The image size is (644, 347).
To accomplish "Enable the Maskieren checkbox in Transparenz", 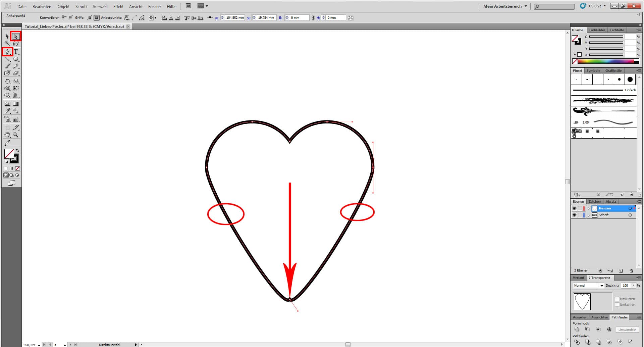I will 618,298.
